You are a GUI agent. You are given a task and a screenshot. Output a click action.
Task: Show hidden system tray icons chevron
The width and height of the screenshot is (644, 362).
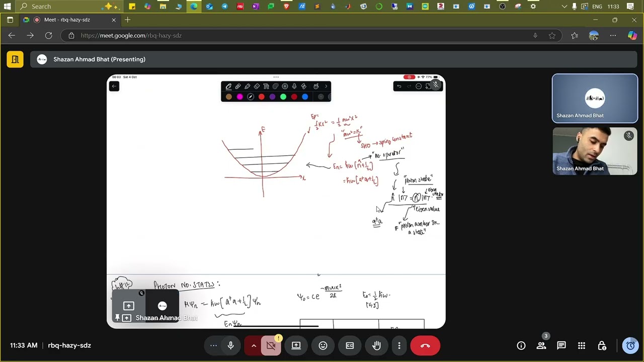[564, 7]
